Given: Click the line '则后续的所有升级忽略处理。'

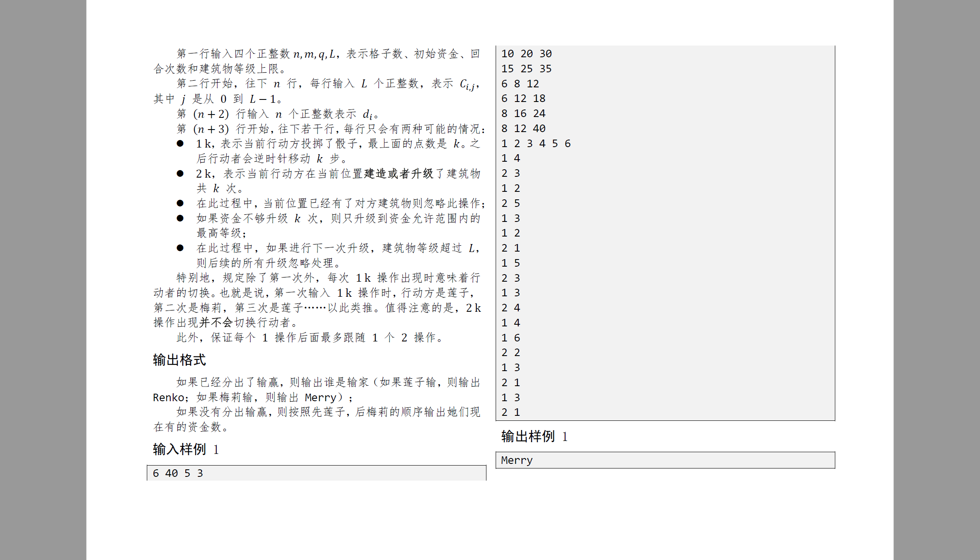Looking at the screenshot, I should (x=269, y=263).
